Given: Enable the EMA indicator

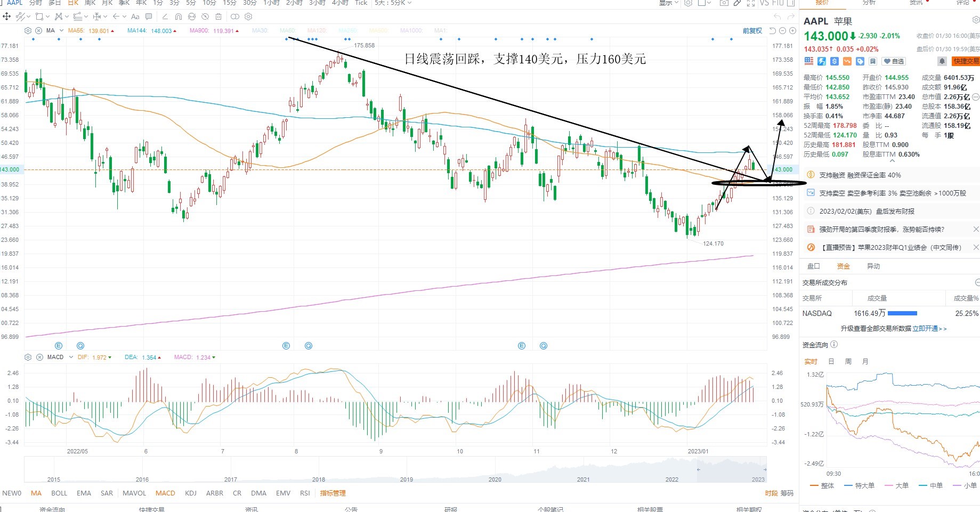Looking at the screenshot, I should (x=84, y=493).
